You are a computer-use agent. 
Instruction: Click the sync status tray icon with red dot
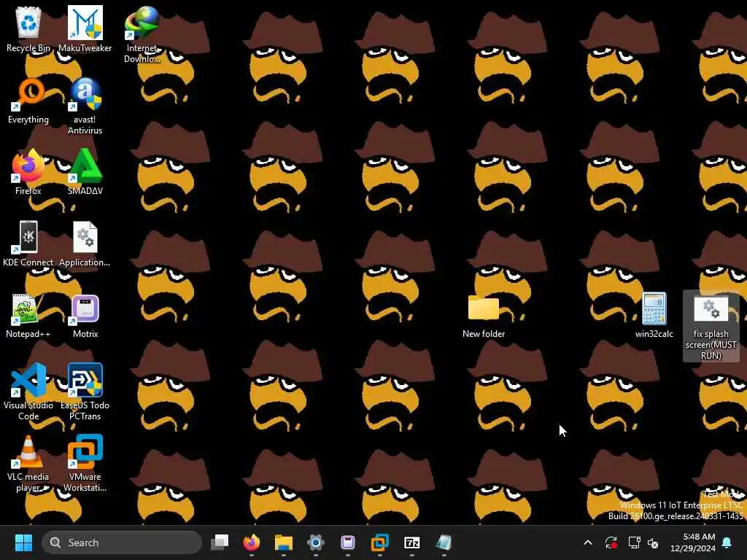(611, 542)
